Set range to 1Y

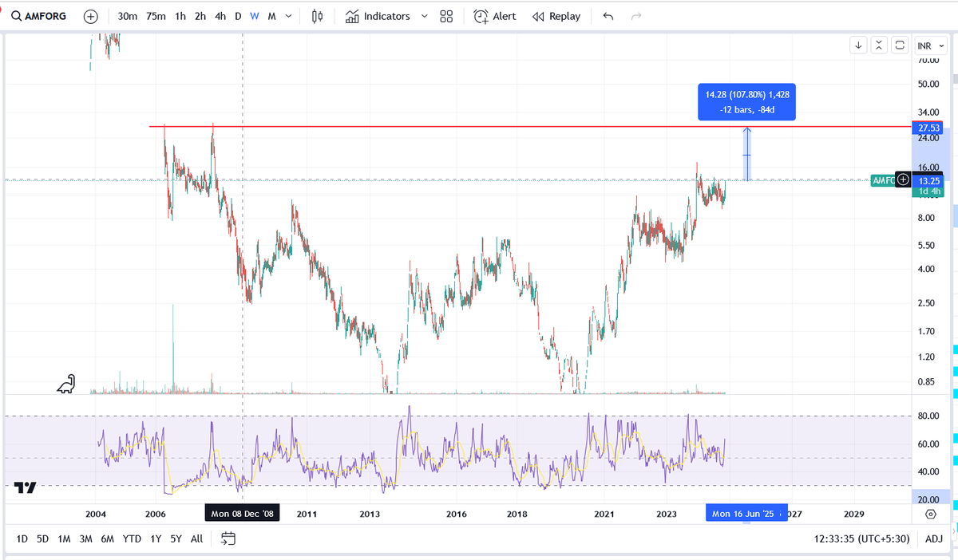156,539
